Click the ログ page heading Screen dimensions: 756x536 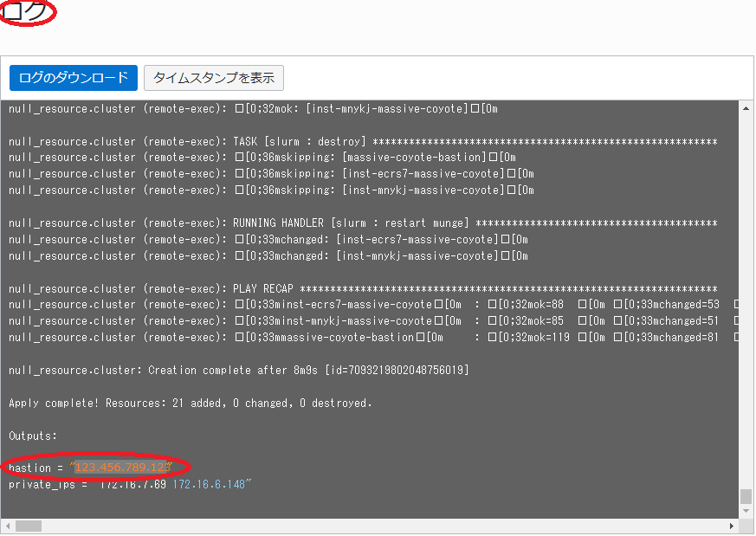(x=26, y=12)
